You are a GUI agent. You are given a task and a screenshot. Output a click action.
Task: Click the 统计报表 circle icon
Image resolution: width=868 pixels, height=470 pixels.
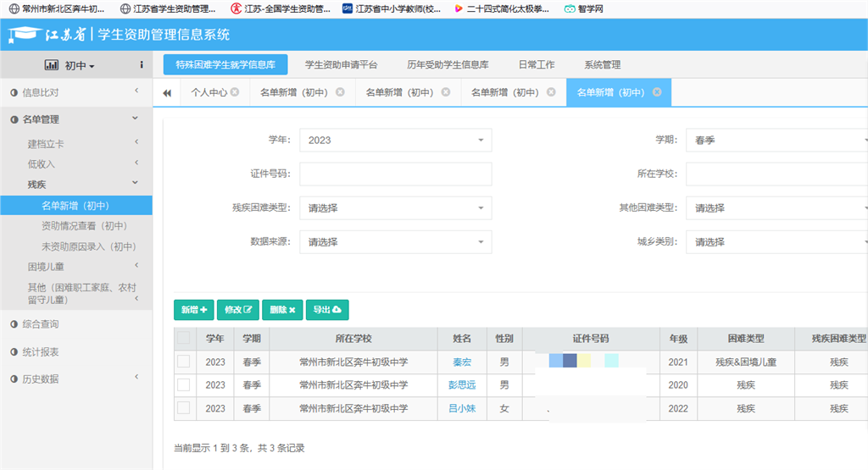(14, 351)
